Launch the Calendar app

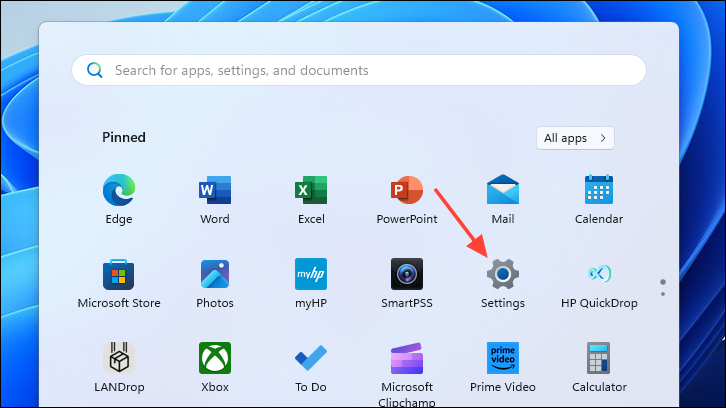599,191
